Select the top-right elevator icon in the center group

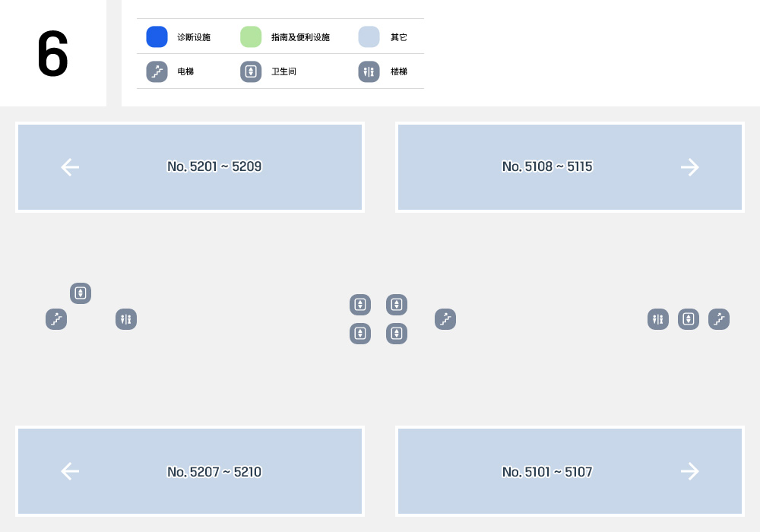397,305
